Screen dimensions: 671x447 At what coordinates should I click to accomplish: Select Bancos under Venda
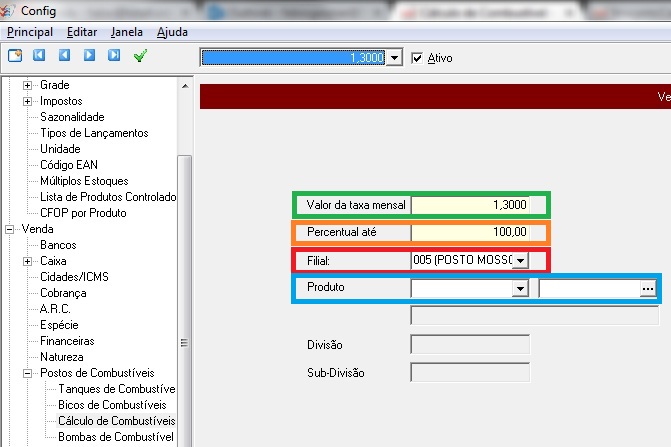pyautogui.click(x=58, y=245)
